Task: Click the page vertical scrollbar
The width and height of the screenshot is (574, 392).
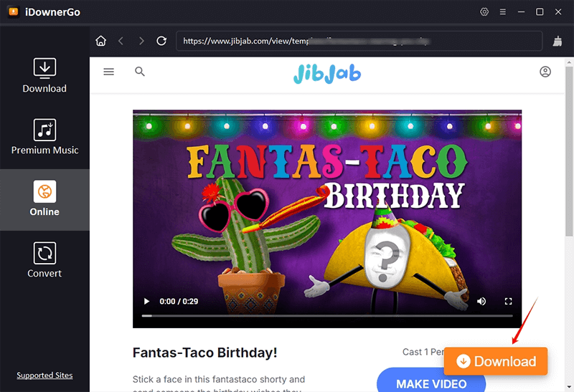Action: (569, 151)
